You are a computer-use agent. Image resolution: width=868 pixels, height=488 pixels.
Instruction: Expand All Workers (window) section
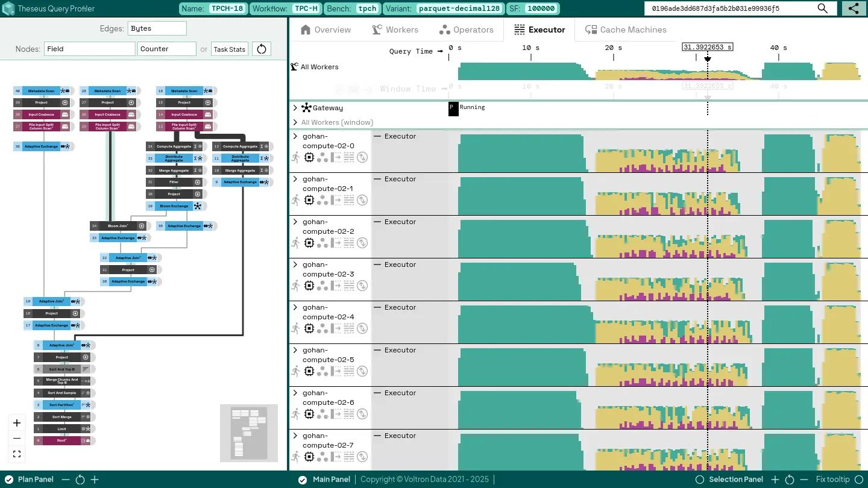coord(295,122)
